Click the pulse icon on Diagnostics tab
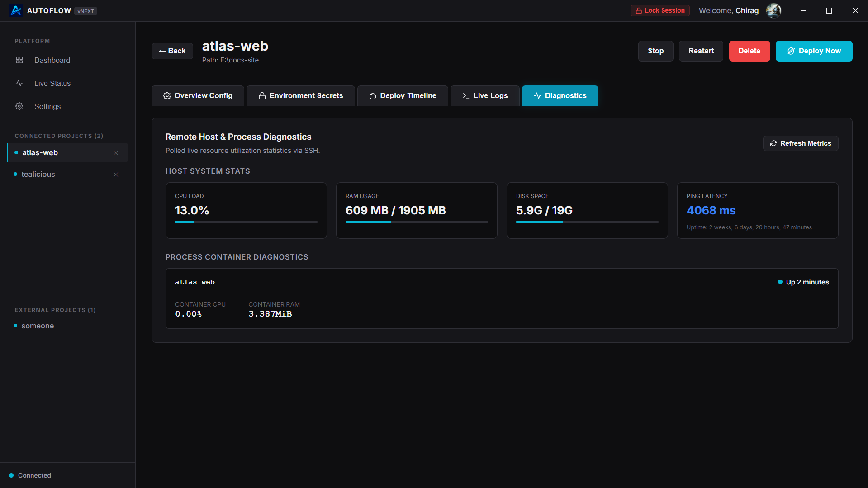This screenshot has width=868, height=488. 537,96
